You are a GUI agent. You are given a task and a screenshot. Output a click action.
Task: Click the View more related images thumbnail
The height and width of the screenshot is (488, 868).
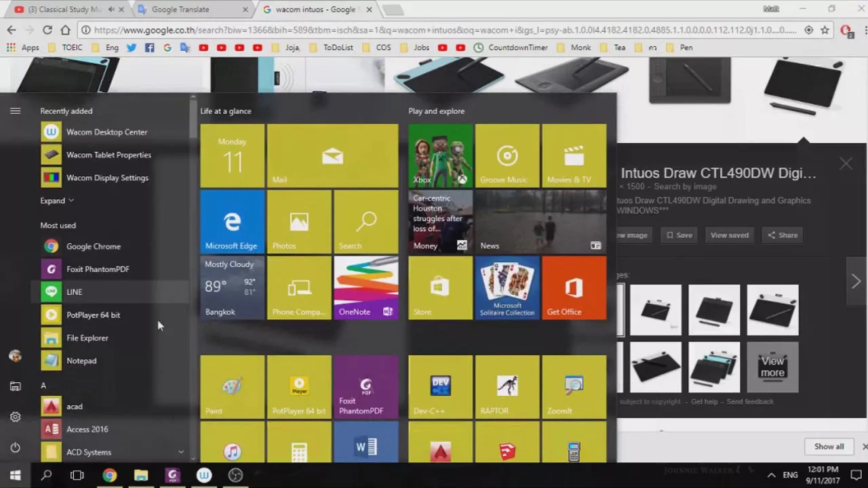tap(772, 367)
